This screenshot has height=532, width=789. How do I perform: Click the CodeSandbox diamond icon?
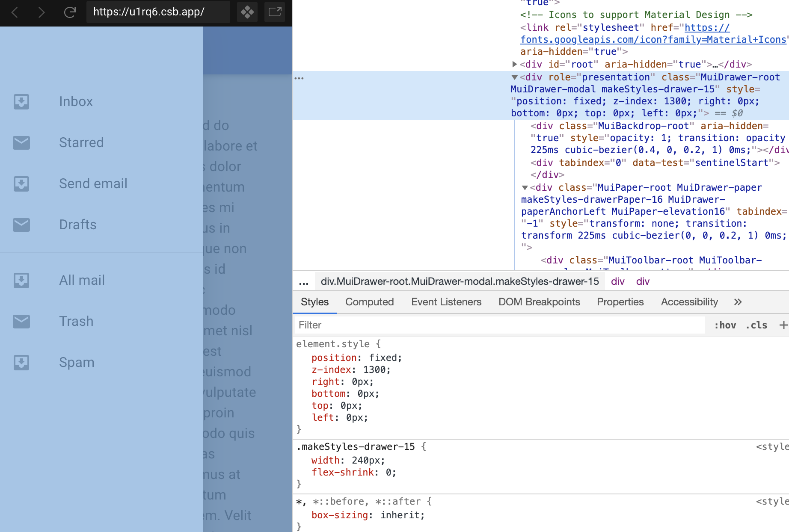click(247, 12)
